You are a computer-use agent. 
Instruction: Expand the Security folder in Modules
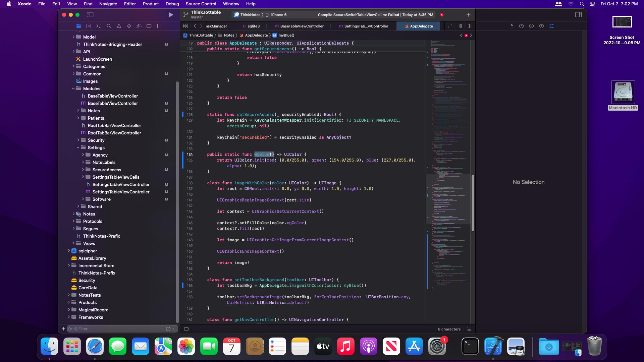(78, 140)
